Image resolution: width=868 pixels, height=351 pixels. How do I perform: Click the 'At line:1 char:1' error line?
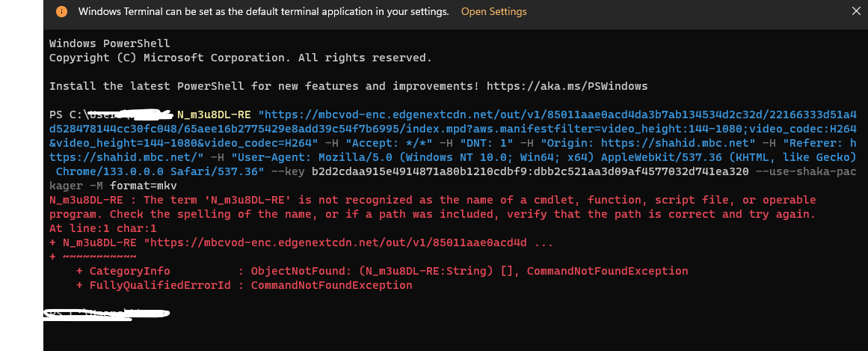click(x=102, y=228)
